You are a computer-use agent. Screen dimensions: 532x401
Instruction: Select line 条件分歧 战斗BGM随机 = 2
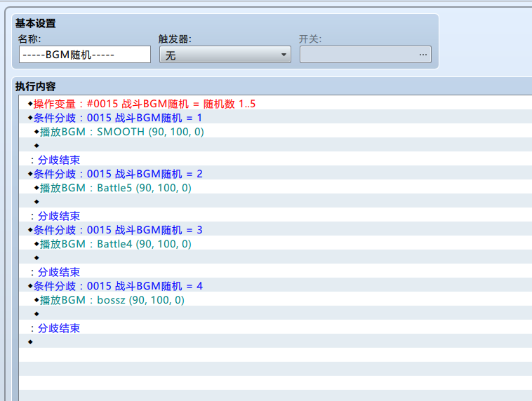[x=276, y=174]
